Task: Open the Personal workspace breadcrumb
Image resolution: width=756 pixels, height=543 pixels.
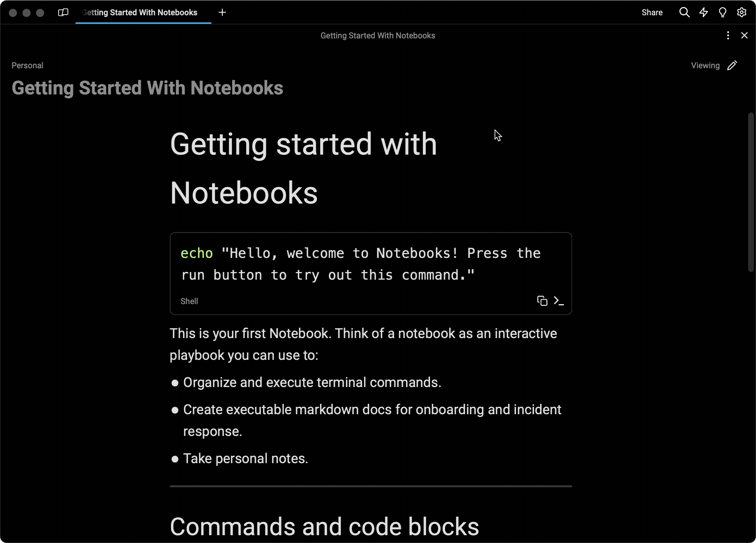Action: [27, 65]
